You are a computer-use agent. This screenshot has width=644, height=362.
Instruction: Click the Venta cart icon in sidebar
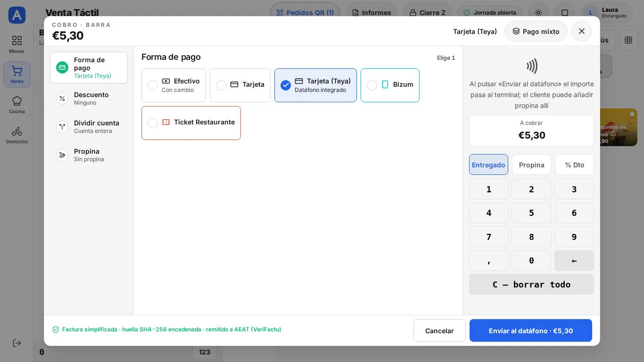pyautogui.click(x=17, y=71)
